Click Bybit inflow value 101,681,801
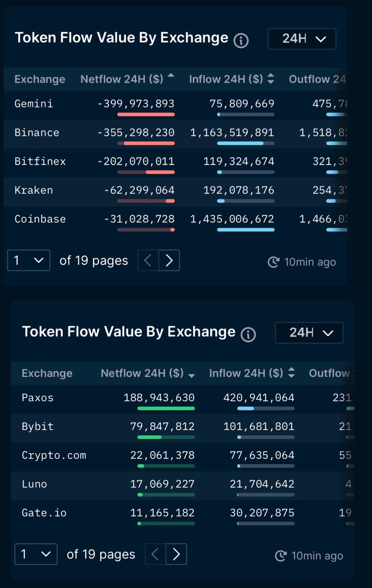The height and width of the screenshot is (588, 372). [x=259, y=426]
